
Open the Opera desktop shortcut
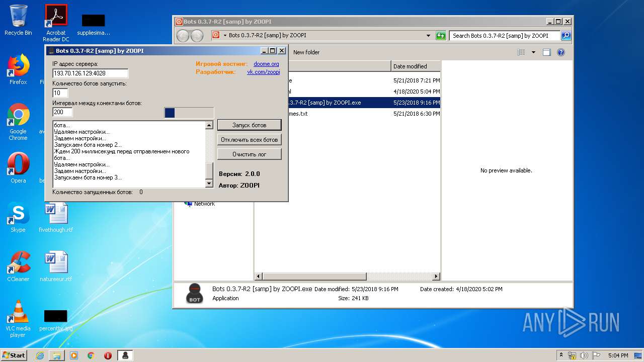coord(18,168)
